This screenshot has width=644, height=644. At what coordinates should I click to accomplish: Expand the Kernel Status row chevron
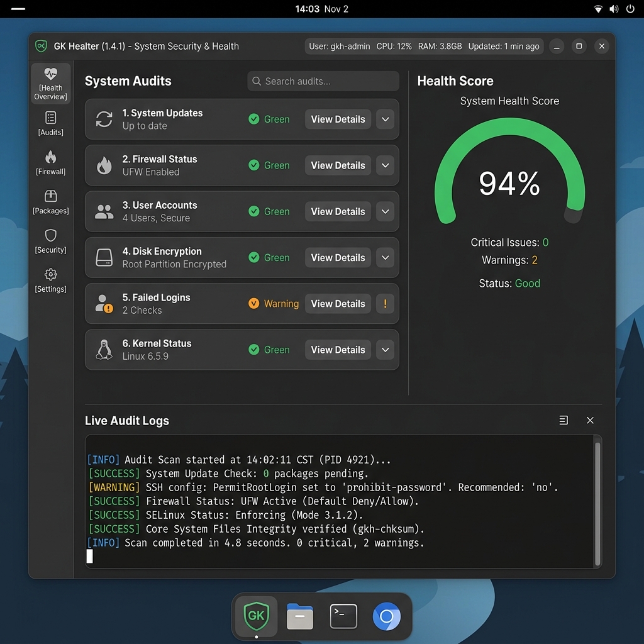[385, 350]
